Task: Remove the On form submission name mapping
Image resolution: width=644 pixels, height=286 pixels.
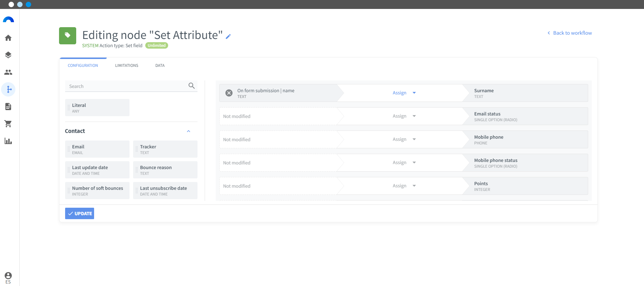Action: [x=229, y=93]
